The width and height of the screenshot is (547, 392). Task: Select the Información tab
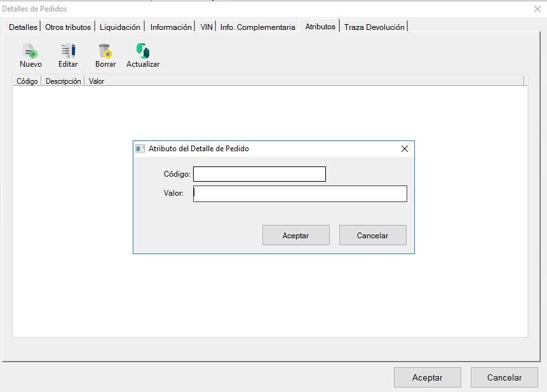click(171, 27)
